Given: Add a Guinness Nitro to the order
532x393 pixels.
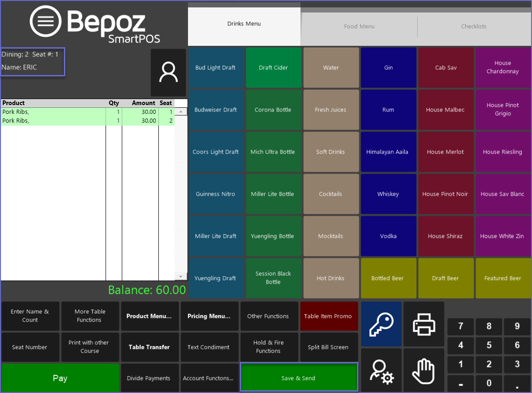Looking at the screenshot, I should tap(215, 194).
